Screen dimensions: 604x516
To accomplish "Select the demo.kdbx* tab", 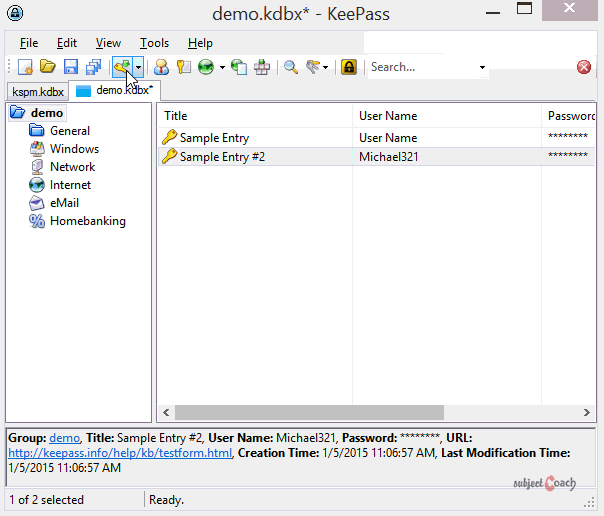I will click(x=114, y=90).
